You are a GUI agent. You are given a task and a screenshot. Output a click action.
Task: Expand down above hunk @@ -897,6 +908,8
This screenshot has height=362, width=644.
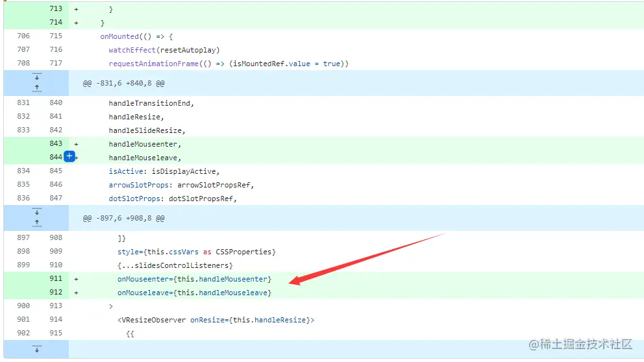point(37,211)
